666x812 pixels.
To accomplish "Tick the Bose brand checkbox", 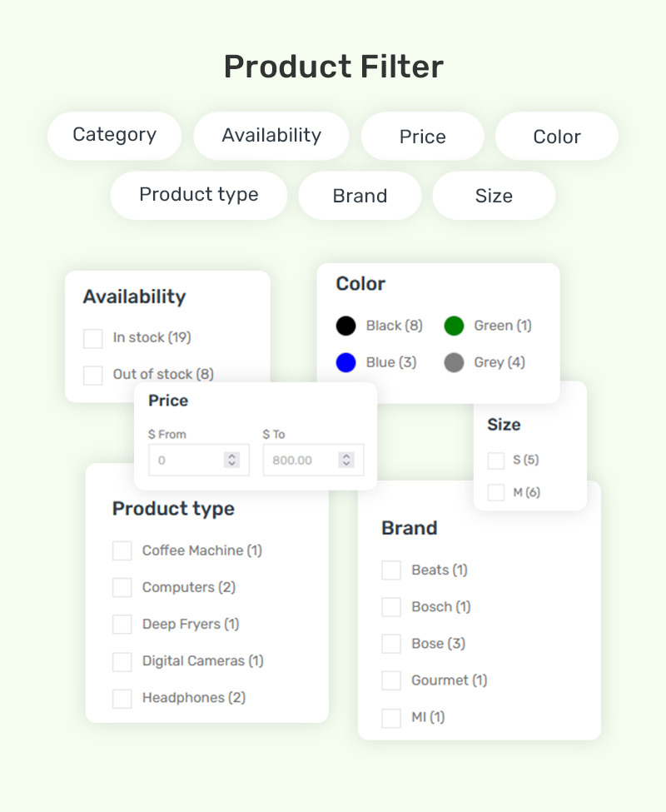I will [391, 644].
